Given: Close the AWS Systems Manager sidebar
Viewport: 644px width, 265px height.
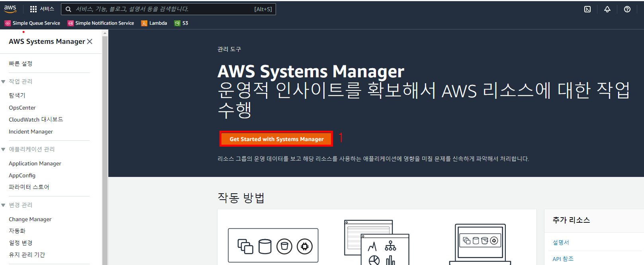Looking at the screenshot, I should pos(90,41).
